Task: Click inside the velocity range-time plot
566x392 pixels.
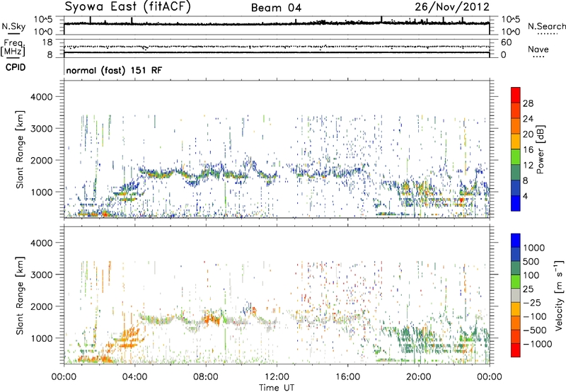Action: coord(277,295)
